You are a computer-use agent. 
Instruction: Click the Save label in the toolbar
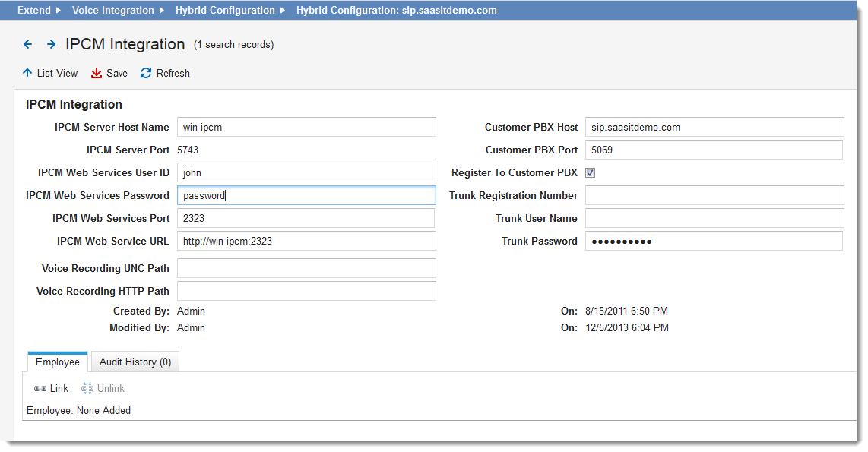(x=116, y=73)
